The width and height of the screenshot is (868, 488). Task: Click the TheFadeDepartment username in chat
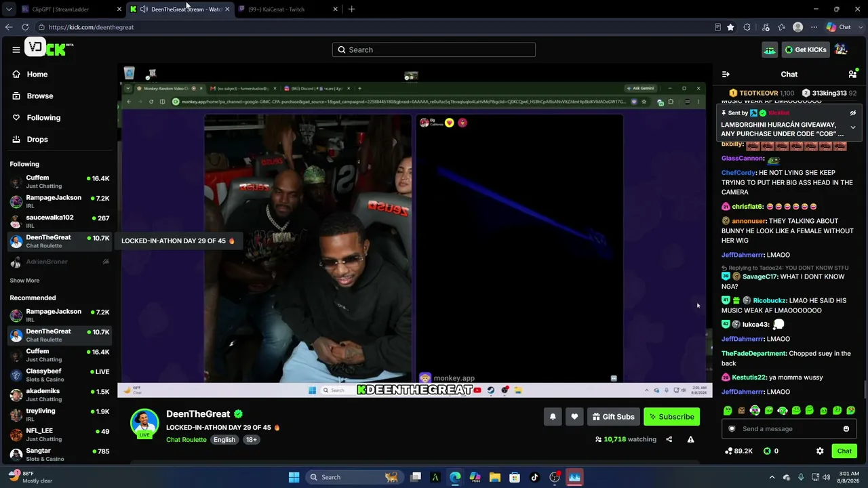click(752, 354)
